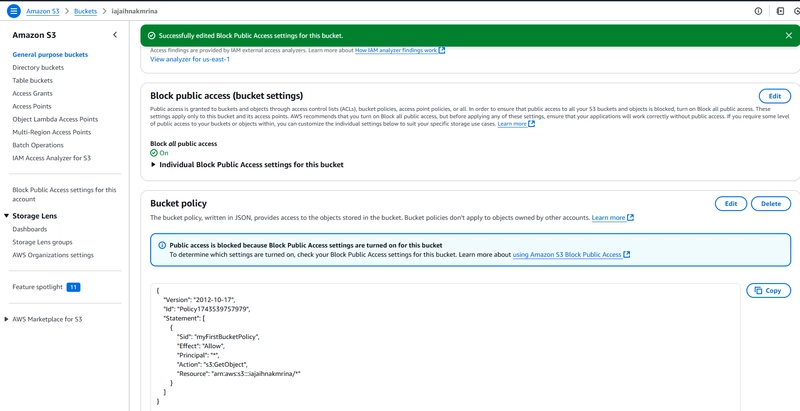800x411 pixels.
Task: Edit the Bucket policy
Action: pos(731,203)
